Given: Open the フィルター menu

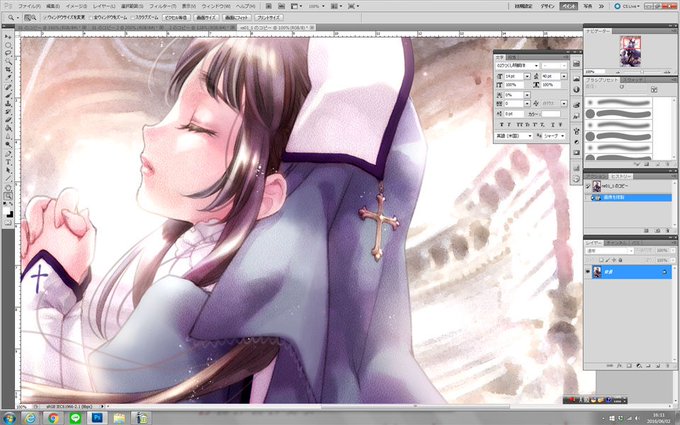Looking at the screenshot, I should 162,6.
